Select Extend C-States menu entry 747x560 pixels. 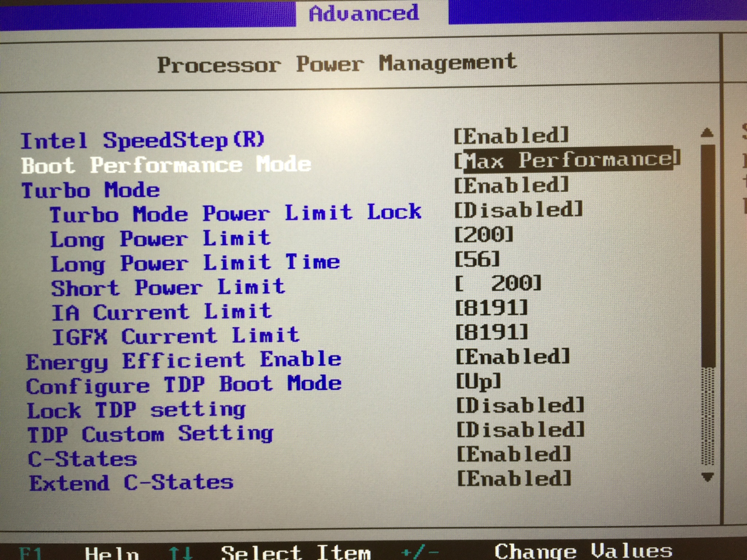(131, 483)
